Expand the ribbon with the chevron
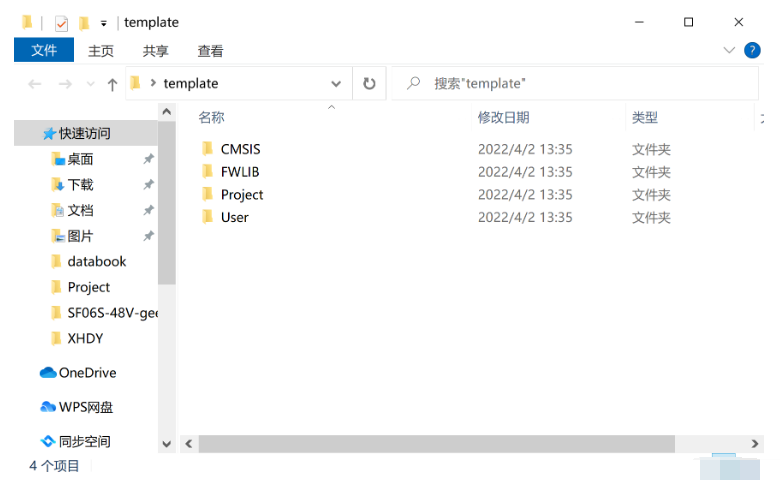This screenshot has height=487, width=783. [729, 50]
